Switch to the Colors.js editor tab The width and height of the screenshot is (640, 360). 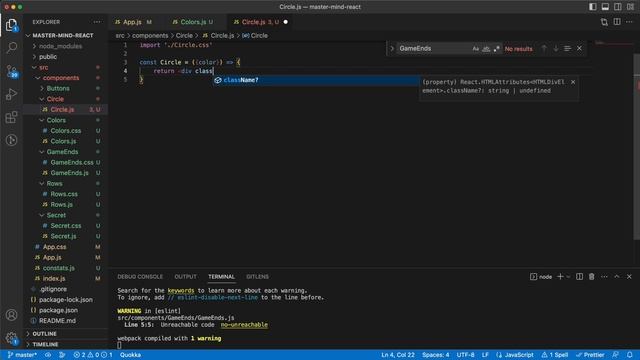click(193, 22)
